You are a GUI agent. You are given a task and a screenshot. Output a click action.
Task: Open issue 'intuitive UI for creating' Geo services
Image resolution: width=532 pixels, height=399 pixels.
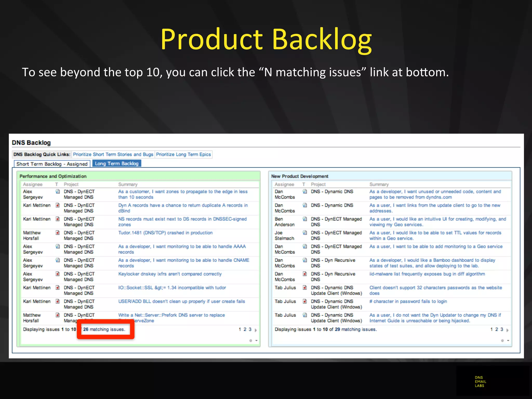pyautogui.click(x=438, y=222)
